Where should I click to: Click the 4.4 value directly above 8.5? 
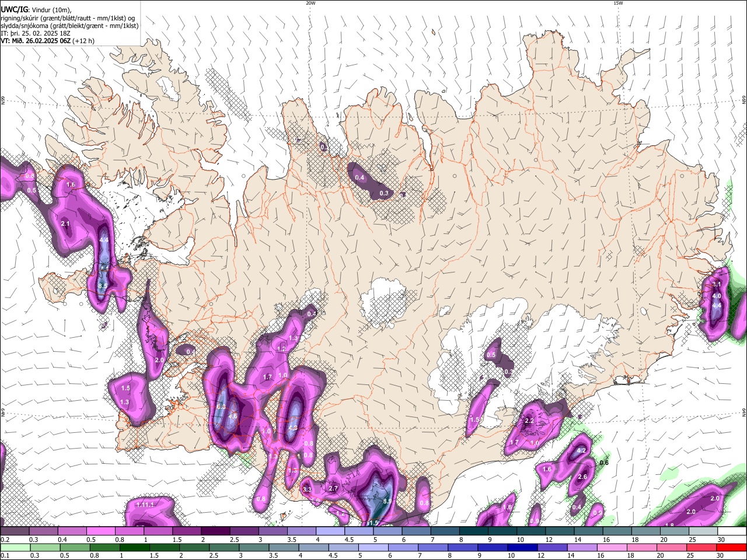click(x=104, y=240)
